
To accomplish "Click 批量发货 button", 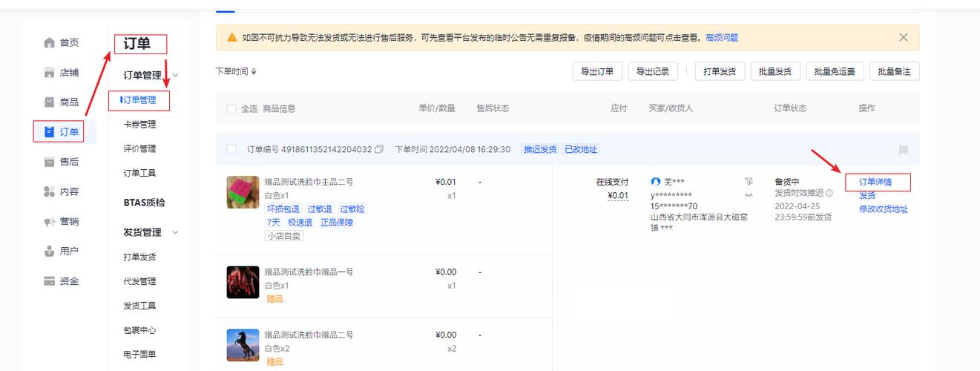I will 775,71.
